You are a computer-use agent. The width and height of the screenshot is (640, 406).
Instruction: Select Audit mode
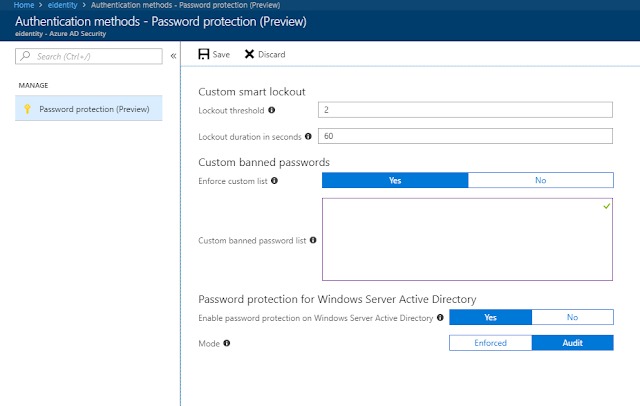coord(572,343)
